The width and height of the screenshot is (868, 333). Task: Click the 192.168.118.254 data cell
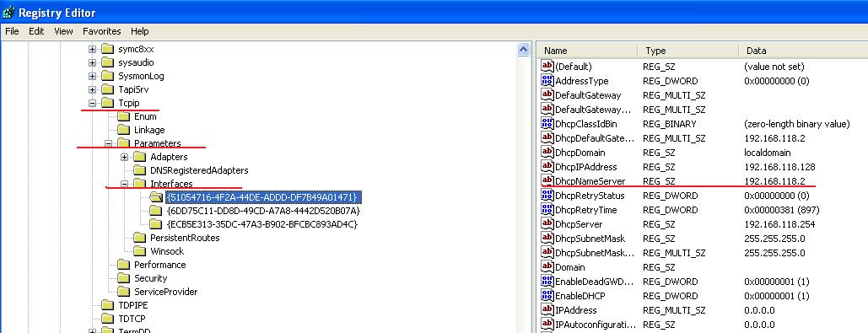779,224
